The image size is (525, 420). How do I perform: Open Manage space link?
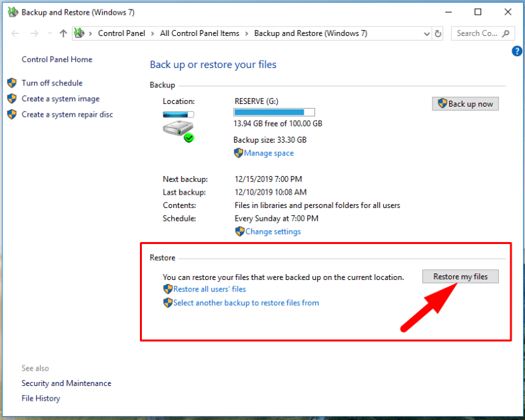click(269, 153)
